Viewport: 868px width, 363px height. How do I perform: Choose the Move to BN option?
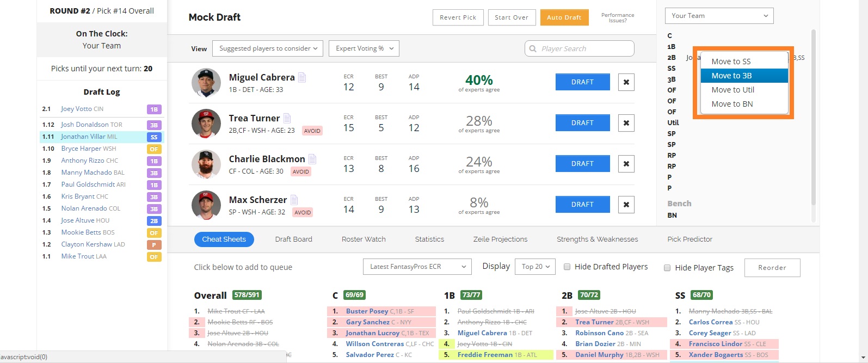[744, 104]
